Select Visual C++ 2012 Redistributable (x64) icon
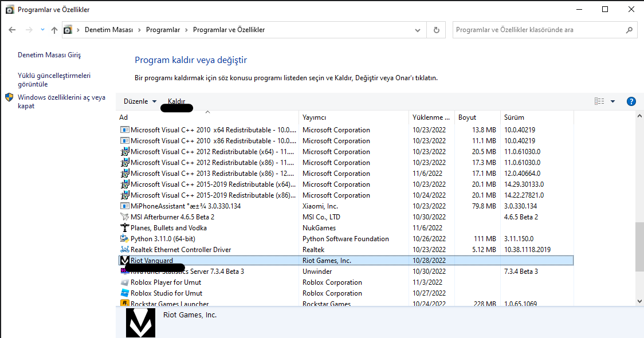Screen dimensions: 644x338 pyautogui.click(x=125, y=152)
